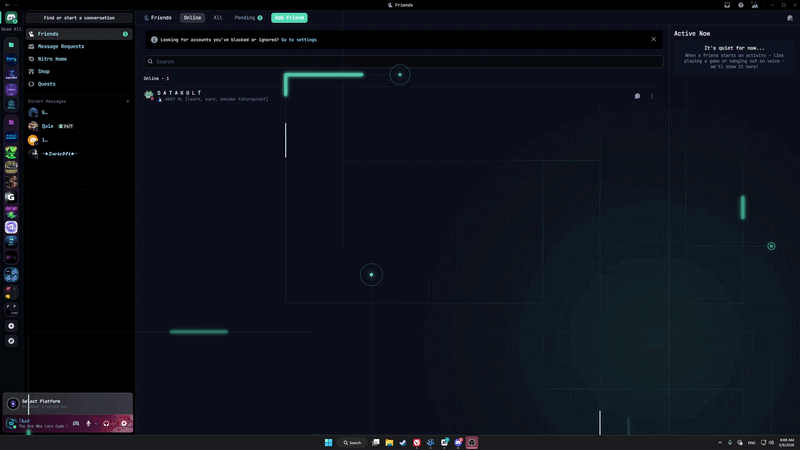
Task: Open input device options arrow next to microphone
Action: click(x=96, y=423)
